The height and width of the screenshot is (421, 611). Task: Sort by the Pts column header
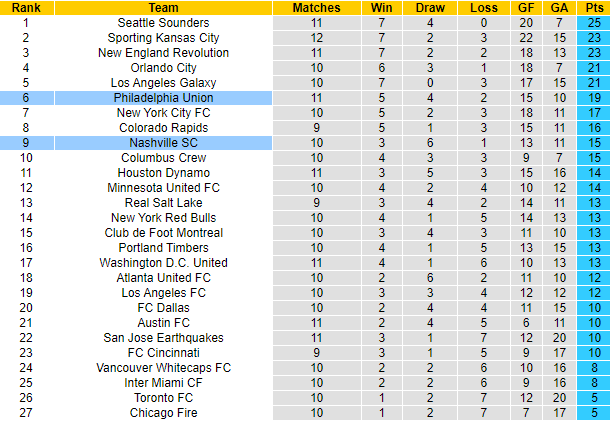(593, 7)
